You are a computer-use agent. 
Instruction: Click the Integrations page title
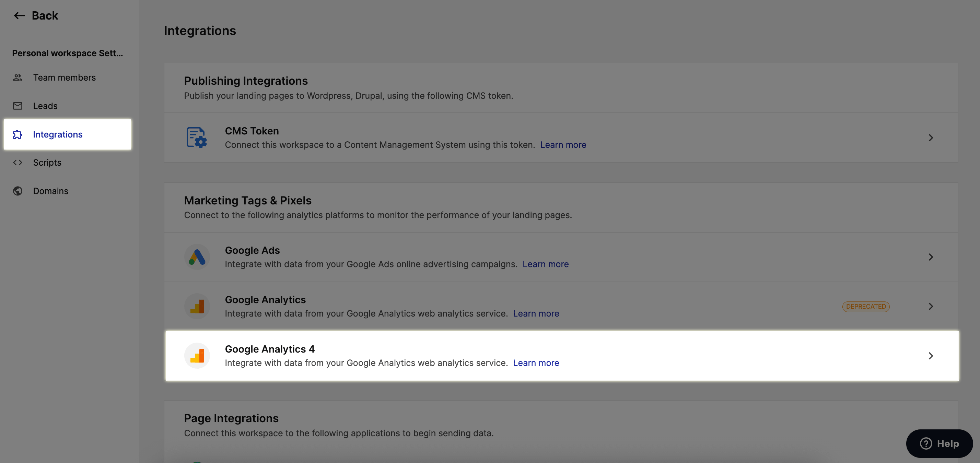pos(200,31)
